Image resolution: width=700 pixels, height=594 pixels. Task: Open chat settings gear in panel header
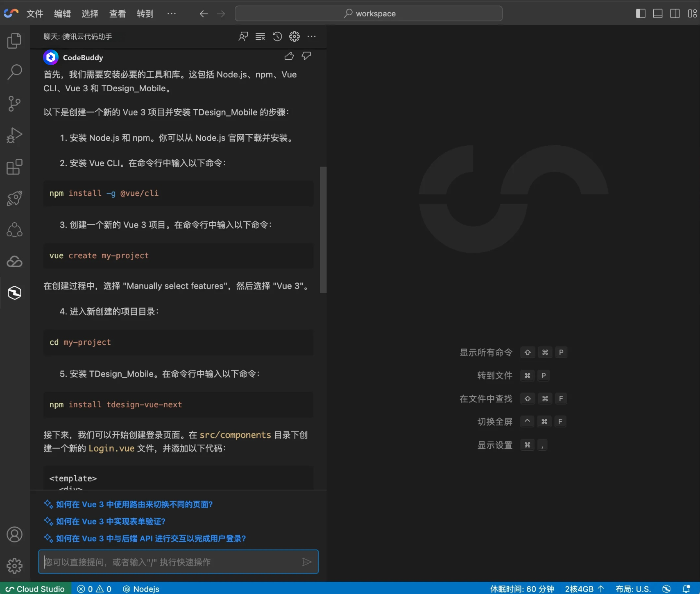pos(294,36)
